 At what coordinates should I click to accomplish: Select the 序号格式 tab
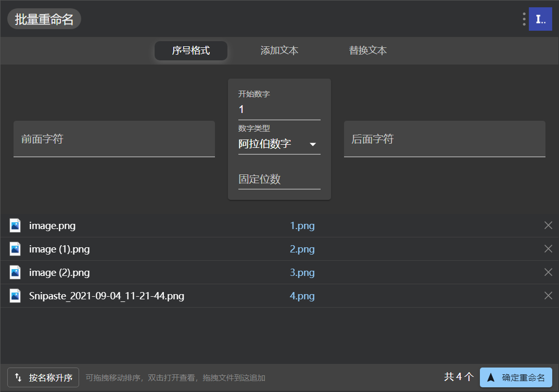point(190,50)
